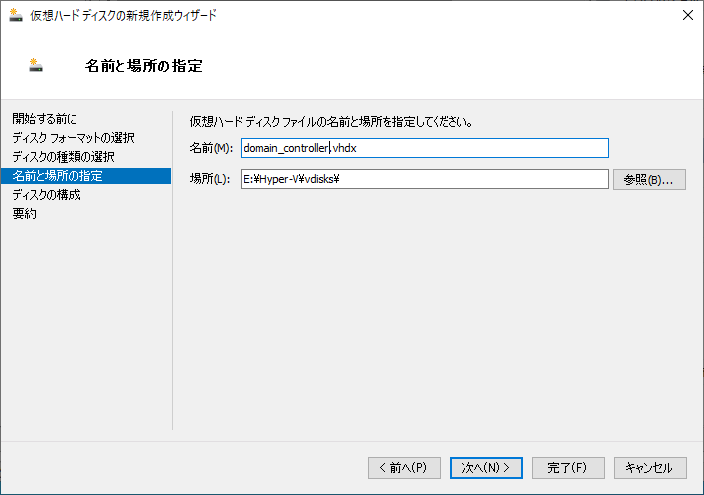Screen dimensions: 704x495
Task: Select the 開始する前に step
Action: 44,119
